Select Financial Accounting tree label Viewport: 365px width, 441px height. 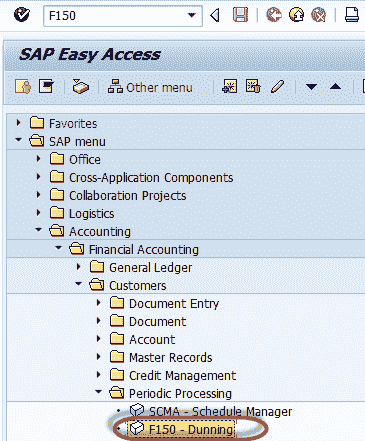point(144,250)
